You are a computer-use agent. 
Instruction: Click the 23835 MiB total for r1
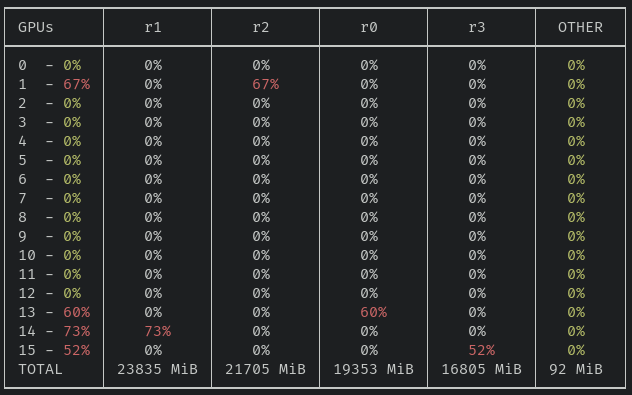[x=158, y=369]
